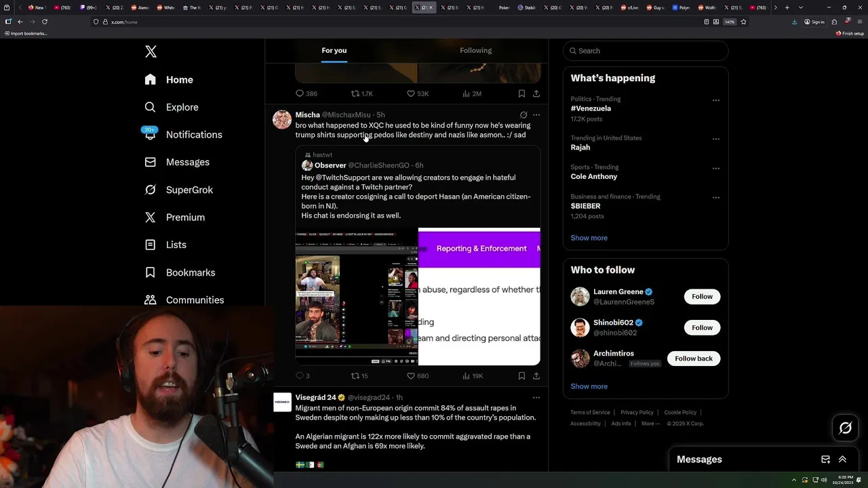Click the search input field

646,51
